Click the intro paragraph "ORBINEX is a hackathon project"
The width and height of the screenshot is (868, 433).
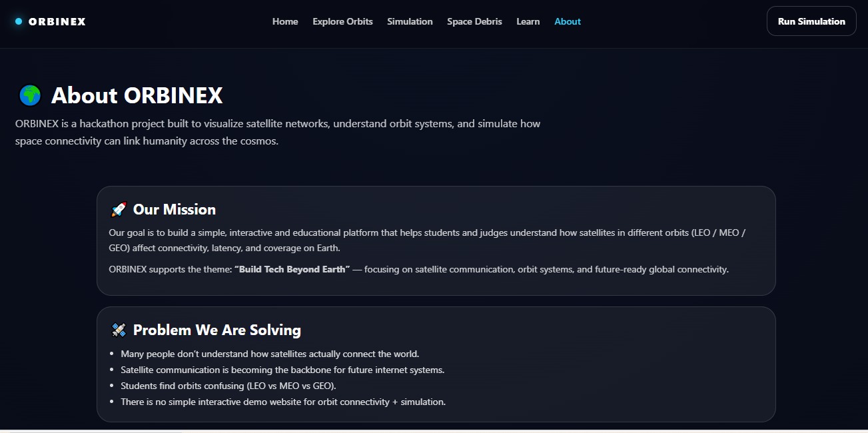[278, 133]
